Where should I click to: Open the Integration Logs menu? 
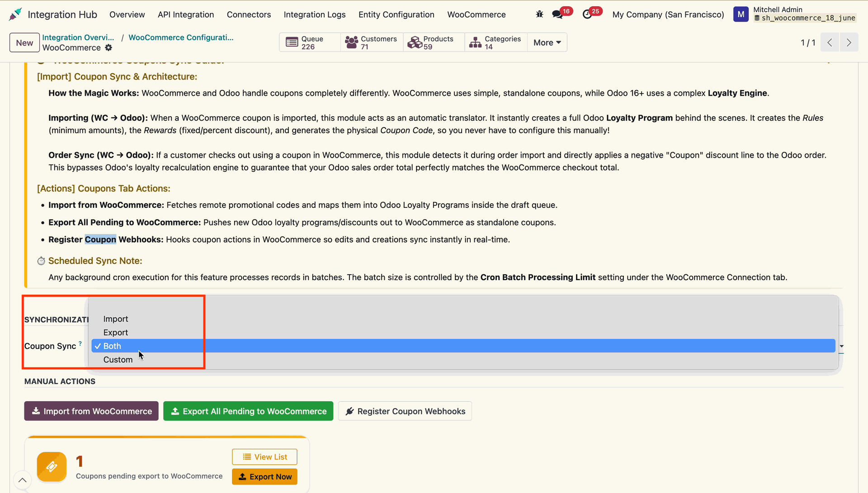315,14
